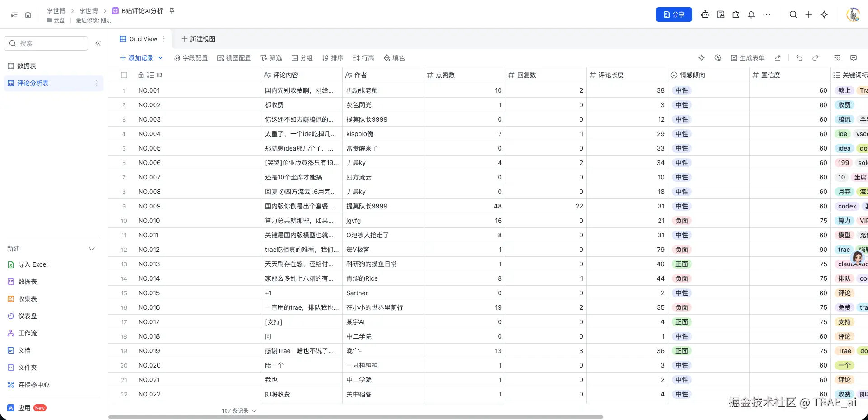Screen dimensions: 868x420
Task: Toggle the select-all header checkbox
Action: tap(124, 75)
